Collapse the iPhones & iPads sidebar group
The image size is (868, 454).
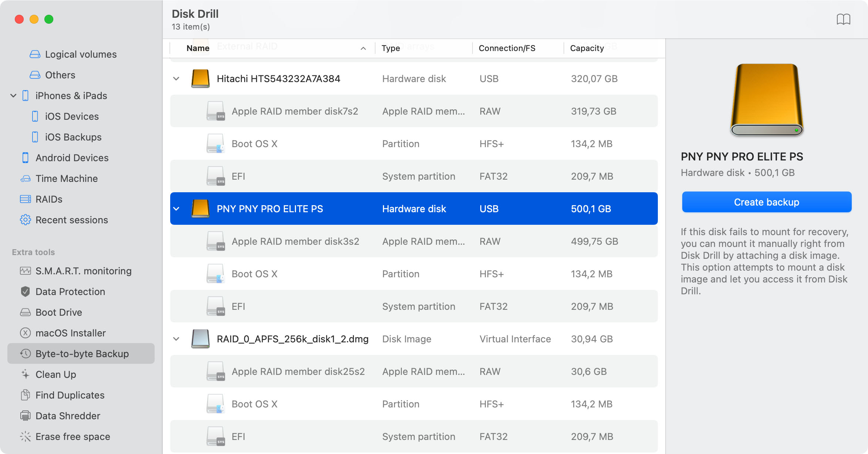tap(13, 96)
